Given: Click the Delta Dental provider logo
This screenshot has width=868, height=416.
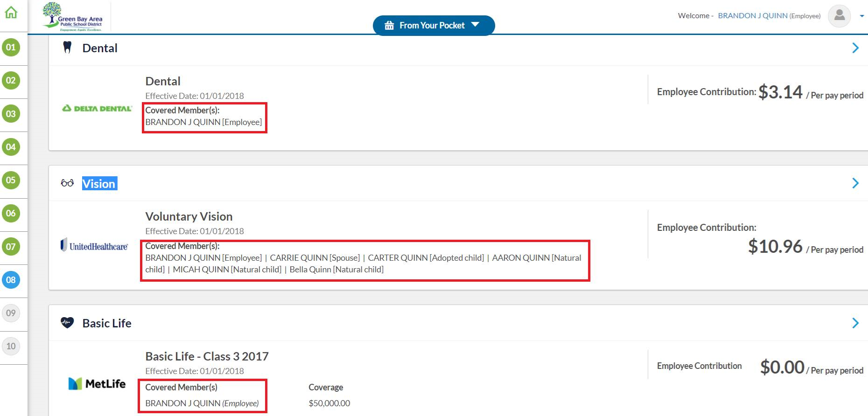Looking at the screenshot, I should point(97,109).
